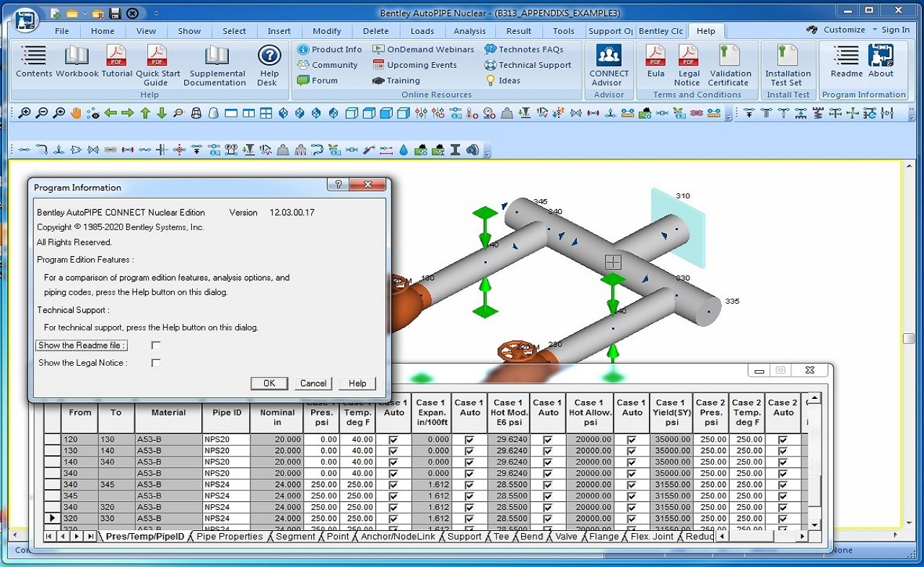Click the weight icon in lower toolbar
Viewport: 924px width, 567px height.
coord(282,150)
